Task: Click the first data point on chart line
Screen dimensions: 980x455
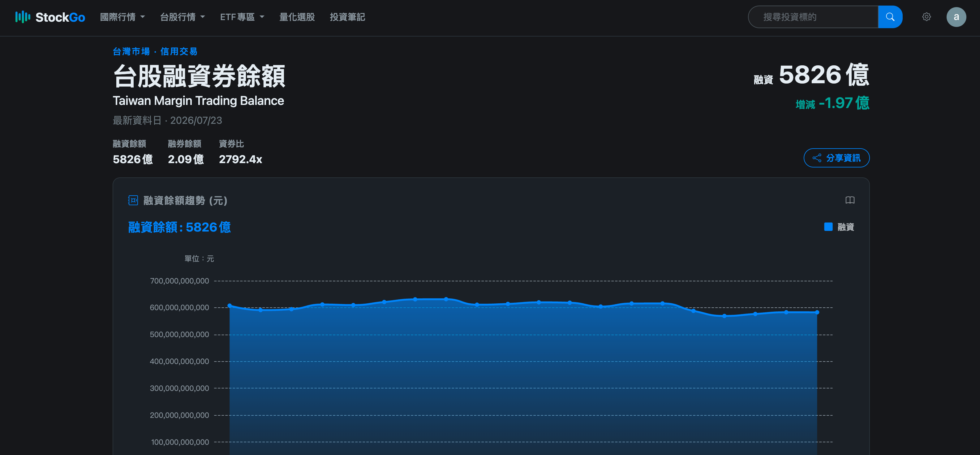Action: coord(230,305)
